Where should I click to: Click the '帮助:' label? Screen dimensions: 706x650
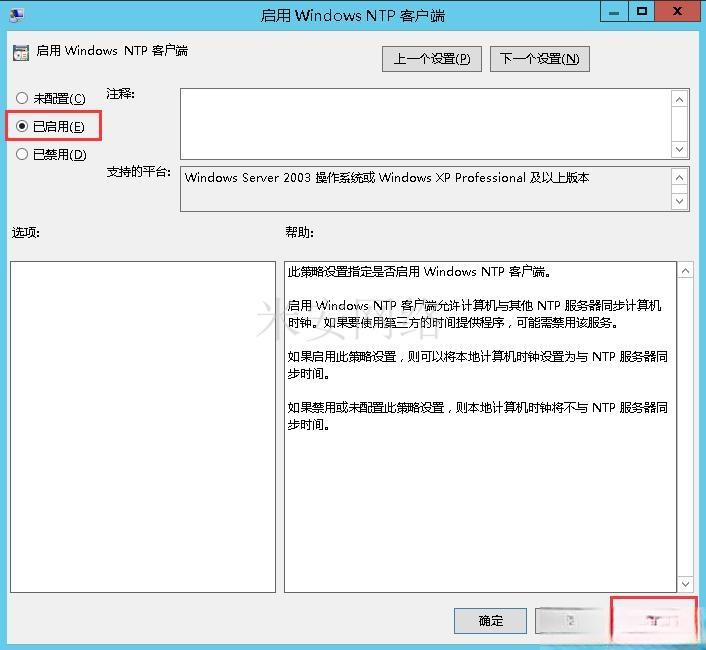tap(299, 232)
